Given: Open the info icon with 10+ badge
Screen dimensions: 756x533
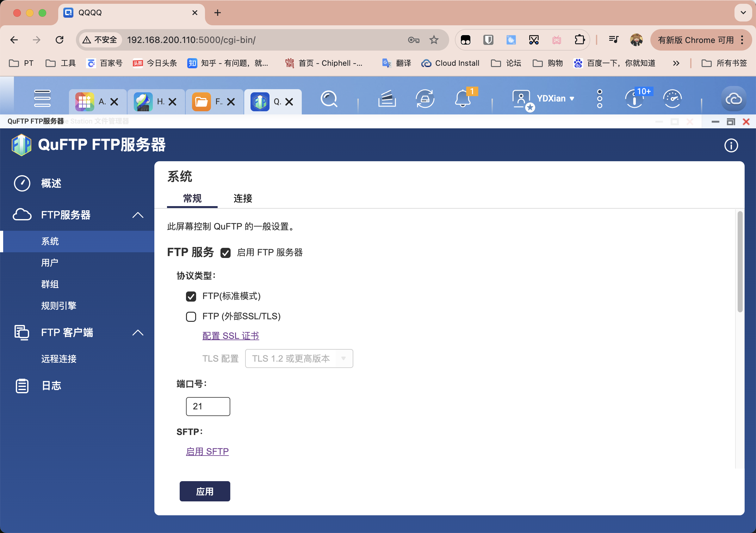Looking at the screenshot, I should pyautogui.click(x=635, y=99).
